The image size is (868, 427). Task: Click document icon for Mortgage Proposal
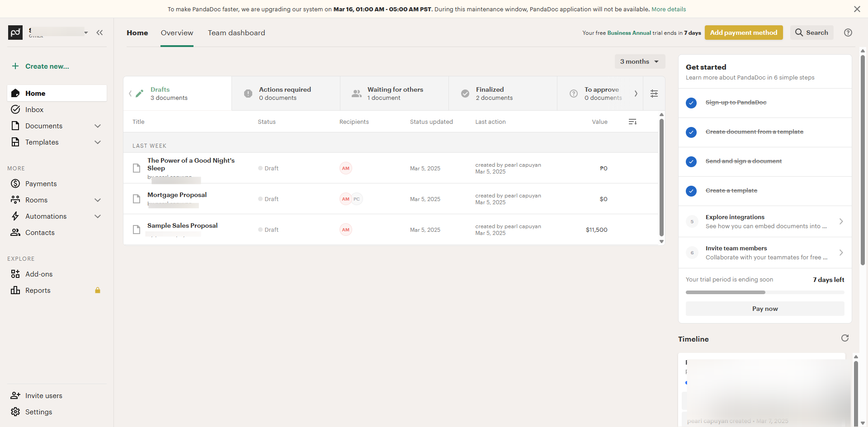(x=137, y=199)
